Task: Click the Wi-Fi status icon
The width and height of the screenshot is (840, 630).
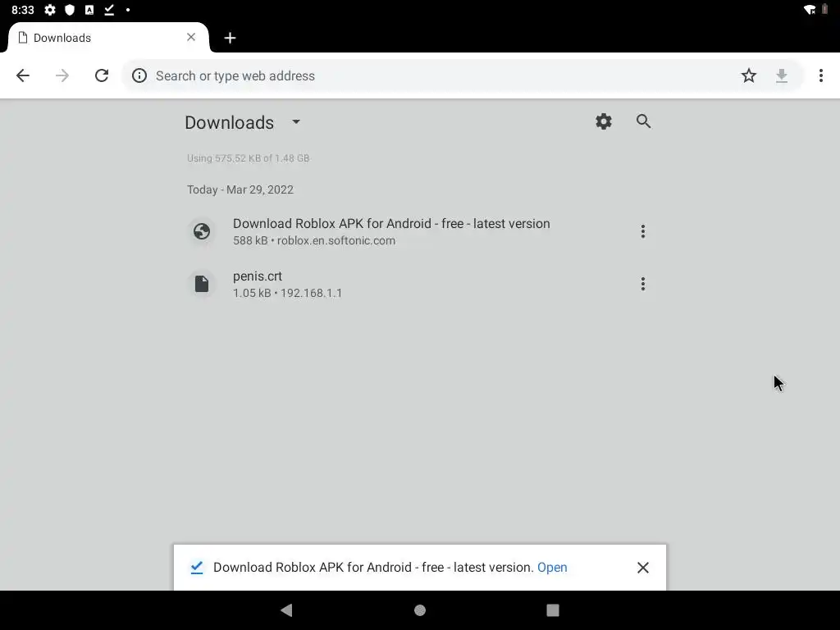Action: tap(810, 10)
